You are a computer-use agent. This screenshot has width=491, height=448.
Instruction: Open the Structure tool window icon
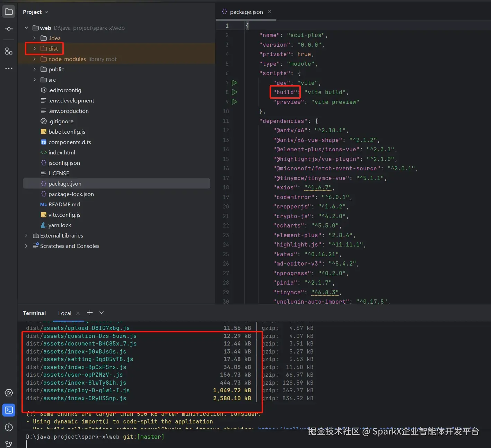coord(9,51)
